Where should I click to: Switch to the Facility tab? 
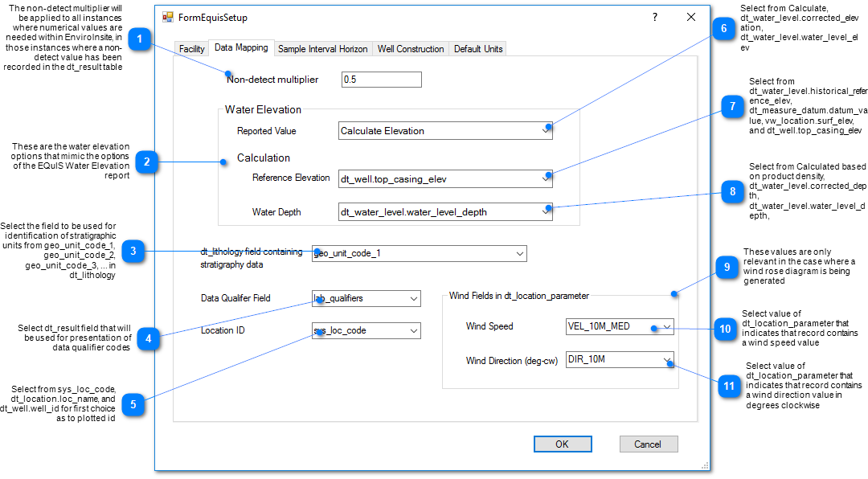(191, 49)
